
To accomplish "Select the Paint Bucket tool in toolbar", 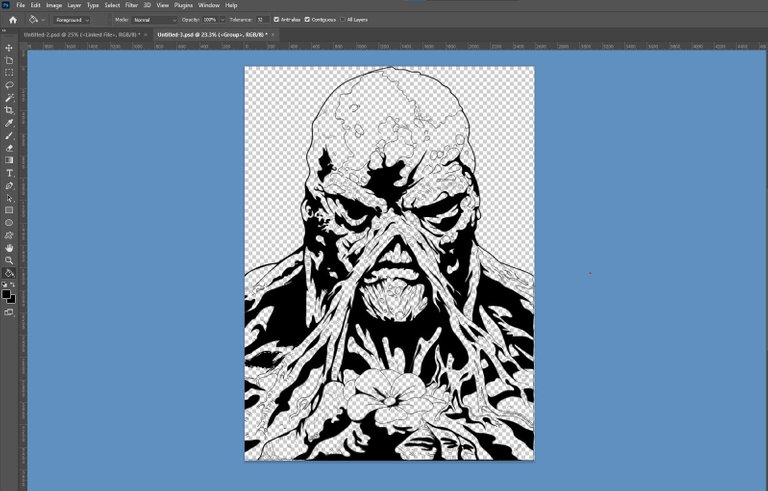I will (9, 273).
